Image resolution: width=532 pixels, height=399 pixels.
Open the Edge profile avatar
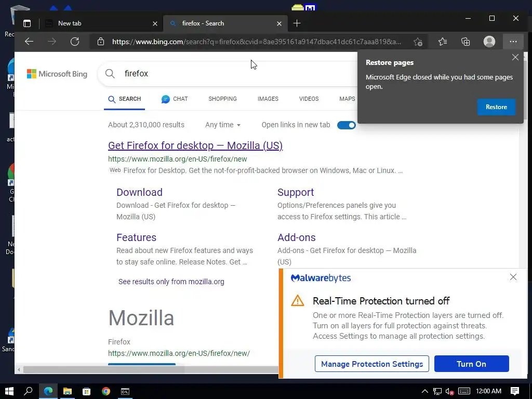(x=489, y=42)
